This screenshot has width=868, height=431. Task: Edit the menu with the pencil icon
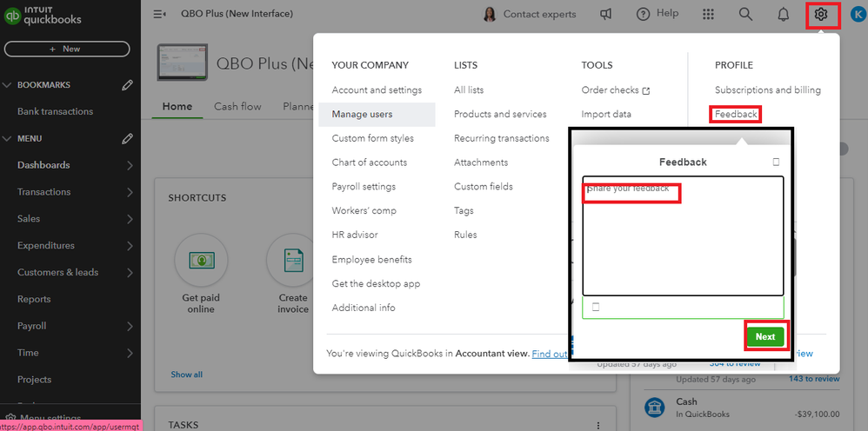[127, 138]
